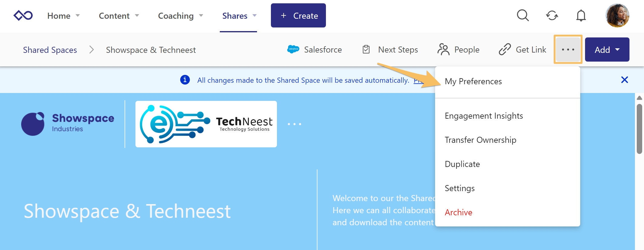Click the Create button
This screenshot has height=250, width=644.
(x=298, y=15)
